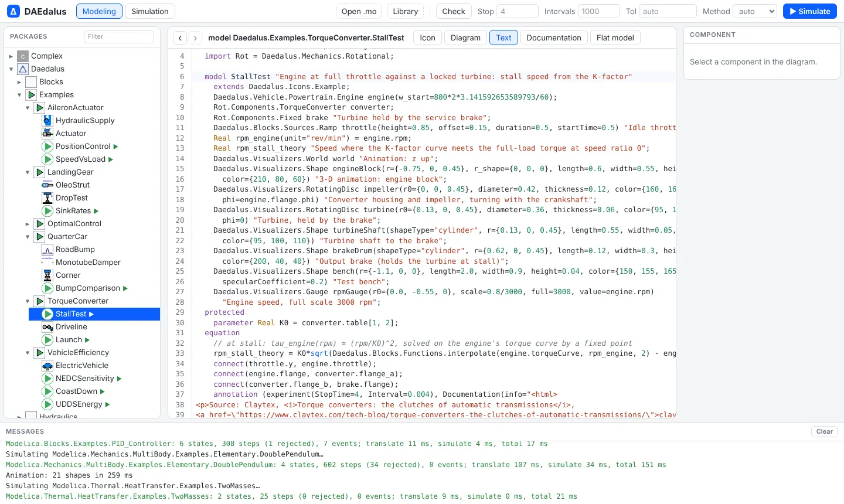Open the Flat model tab

tap(615, 38)
